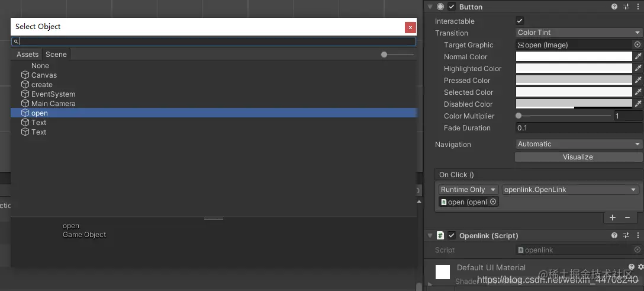Click the Pressed Color eyedropper
This screenshot has width=644, height=291.
638,80
